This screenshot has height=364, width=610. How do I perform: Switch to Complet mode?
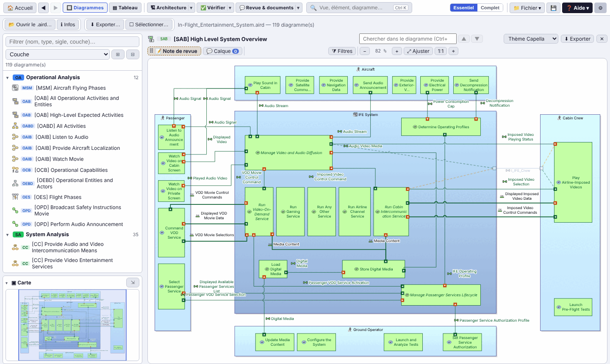click(x=490, y=8)
